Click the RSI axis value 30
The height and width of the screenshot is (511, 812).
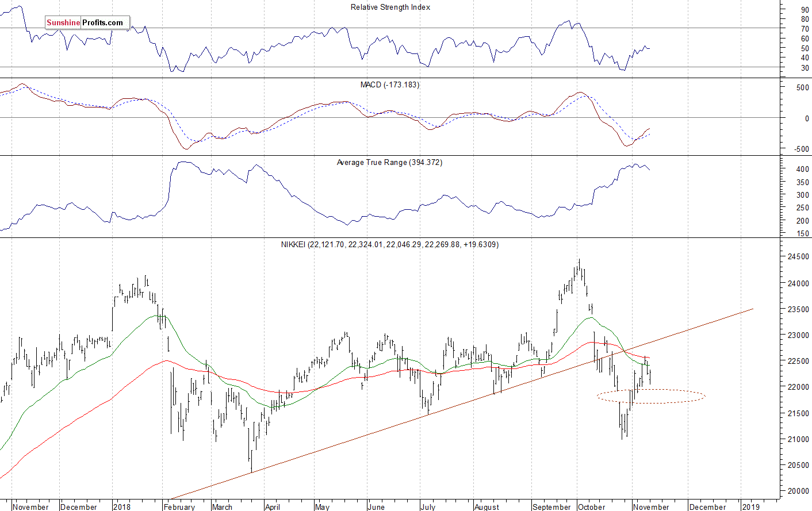(805, 68)
